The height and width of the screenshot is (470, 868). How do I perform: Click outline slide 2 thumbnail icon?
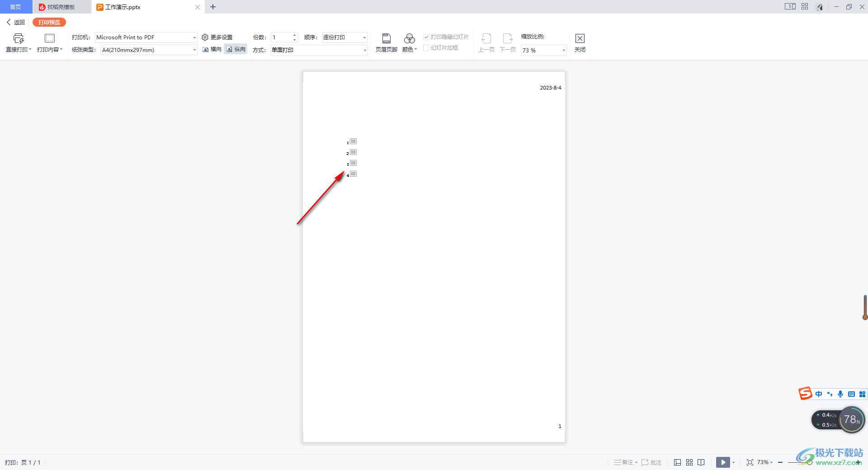(x=354, y=152)
